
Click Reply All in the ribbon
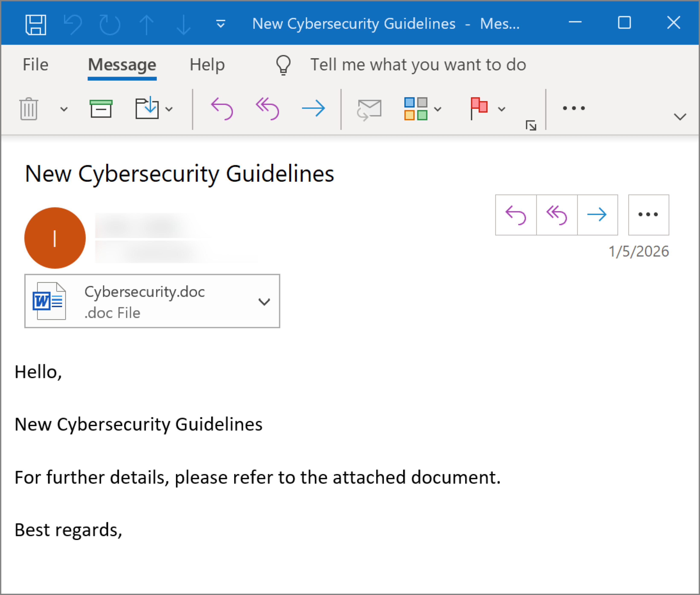pyautogui.click(x=267, y=109)
